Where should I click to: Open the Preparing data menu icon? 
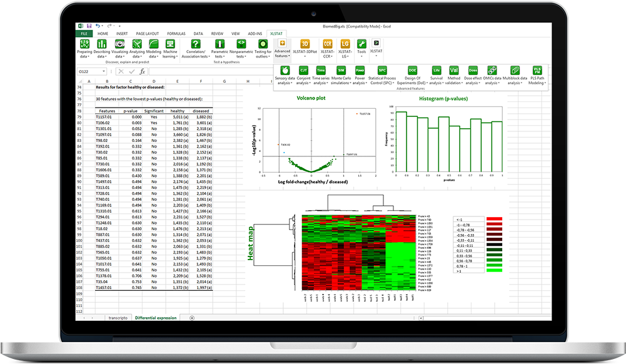(x=84, y=44)
